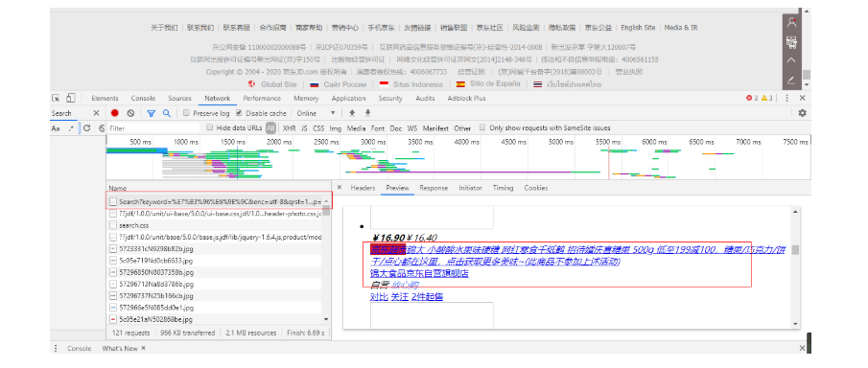Toggle the network filter funnel icon
This screenshot has width=868, height=368.
(152, 113)
